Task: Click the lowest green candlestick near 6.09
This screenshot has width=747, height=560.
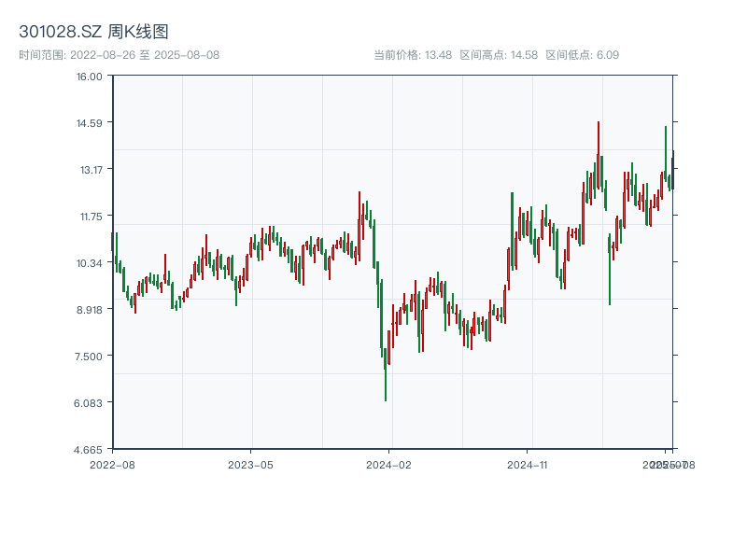Action: point(386,383)
